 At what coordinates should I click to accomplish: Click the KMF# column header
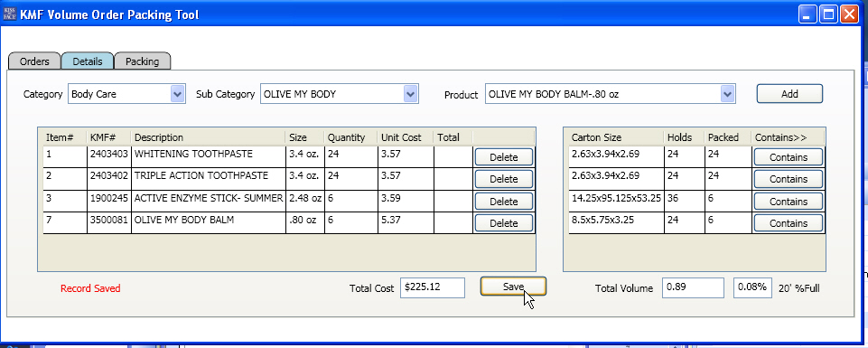(109, 137)
